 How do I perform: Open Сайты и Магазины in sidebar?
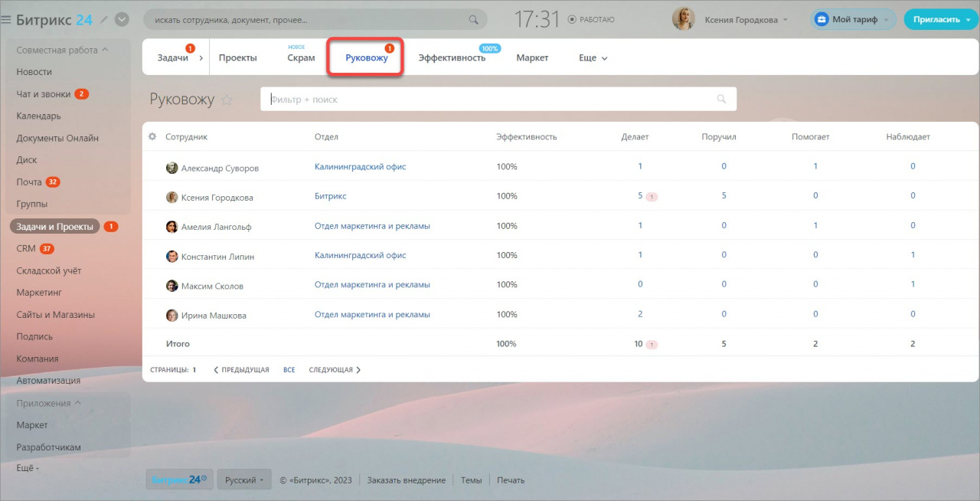pyautogui.click(x=56, y=314)
